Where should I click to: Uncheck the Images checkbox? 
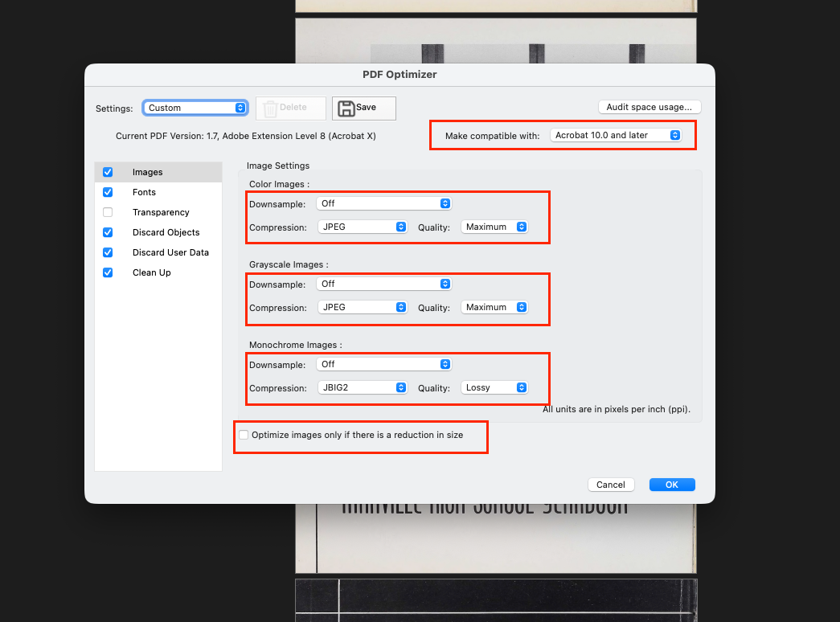(x=108, y=172)
